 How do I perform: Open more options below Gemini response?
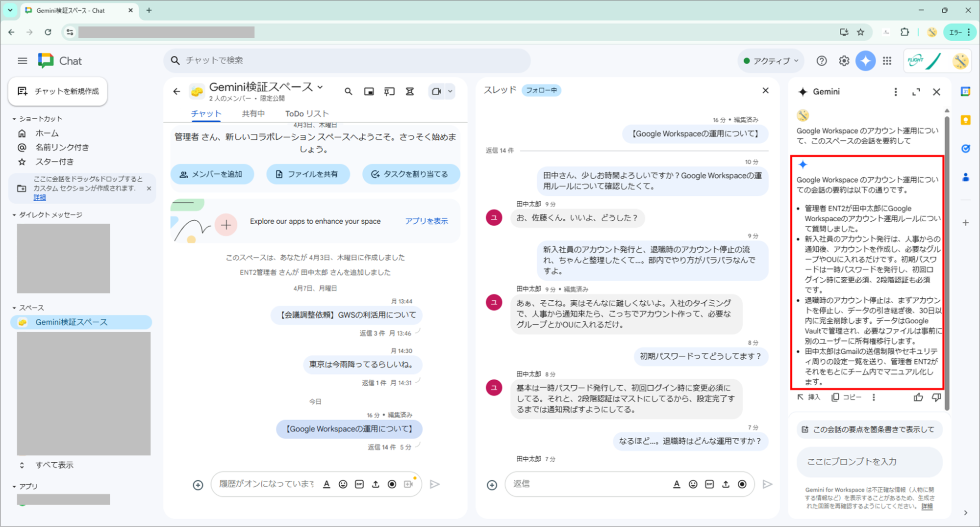pyautogui.click(x=874, y=397)
